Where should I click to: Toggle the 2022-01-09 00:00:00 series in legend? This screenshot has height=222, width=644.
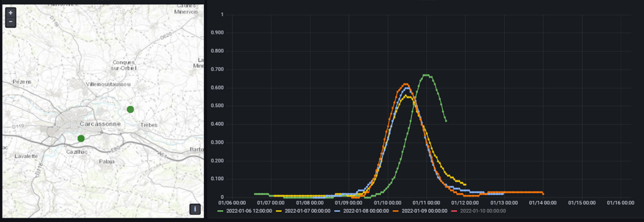(424, 211)
